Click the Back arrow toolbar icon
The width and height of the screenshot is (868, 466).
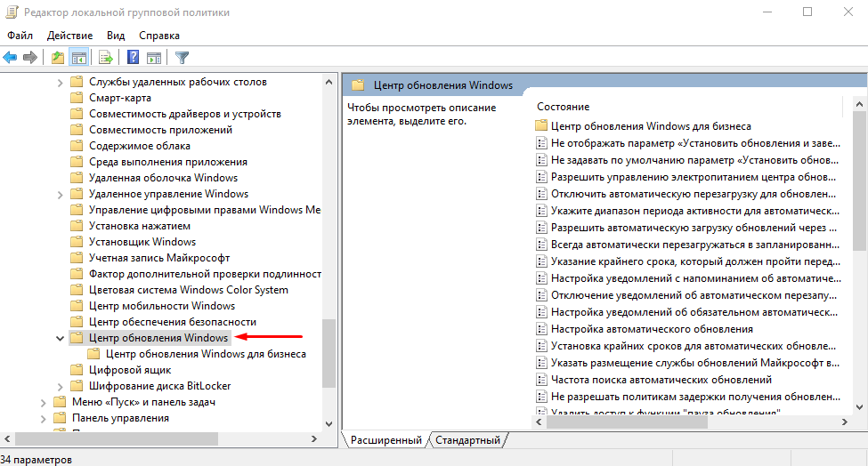[x=10, y=57]
